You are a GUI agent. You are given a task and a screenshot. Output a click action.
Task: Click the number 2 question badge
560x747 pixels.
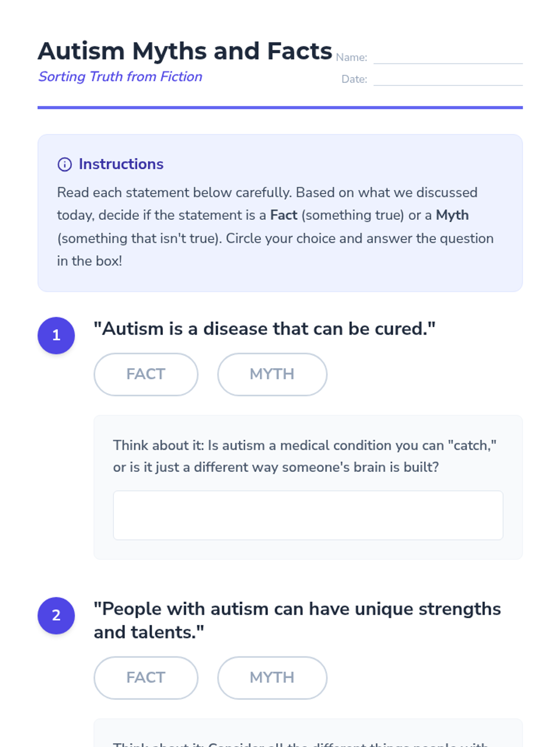pyautogui.click(x=56, y=615)
